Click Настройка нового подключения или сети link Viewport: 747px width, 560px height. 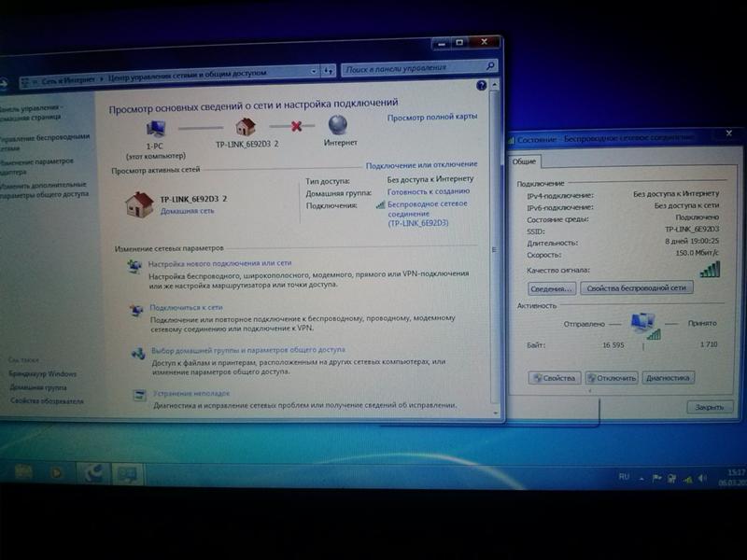click(219, 263)
